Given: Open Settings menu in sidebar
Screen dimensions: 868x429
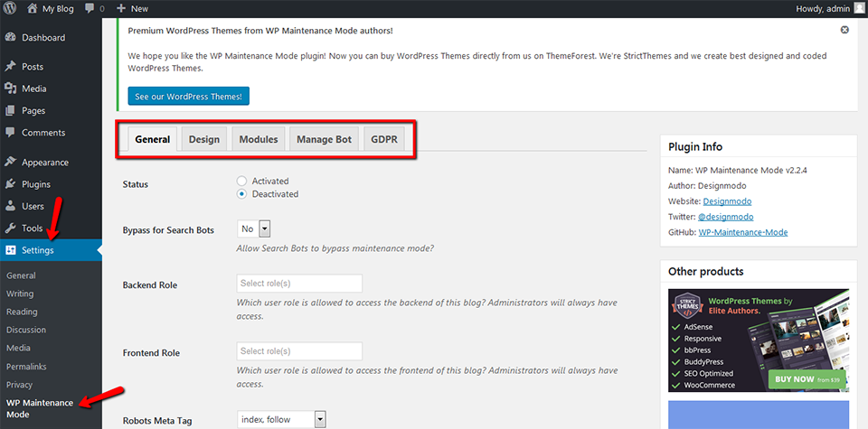Looking at the screenshot, I should [x=51, y=250].
